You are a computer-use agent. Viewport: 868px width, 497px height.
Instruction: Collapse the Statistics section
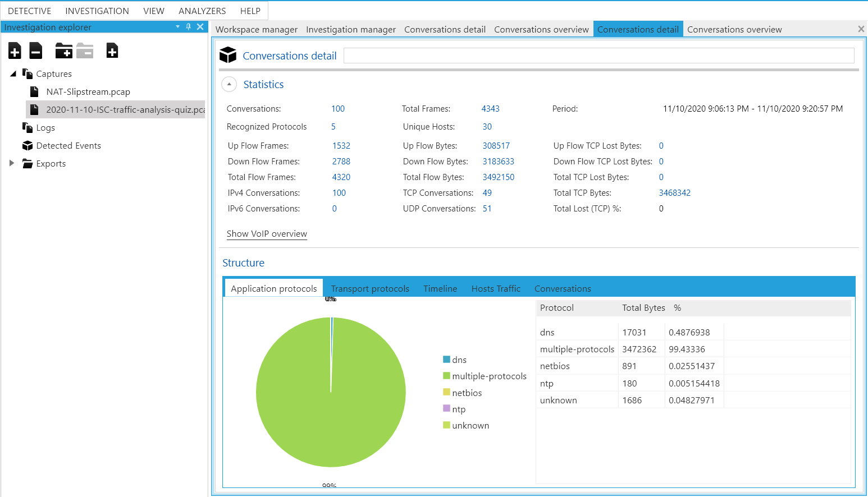pos(229,84)
